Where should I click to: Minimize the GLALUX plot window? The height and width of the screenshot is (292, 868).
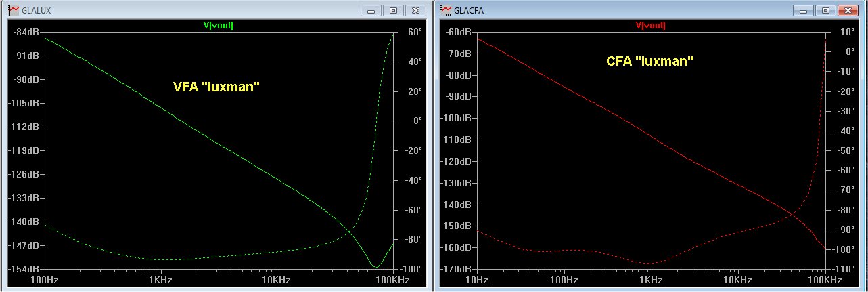[371, 11]
